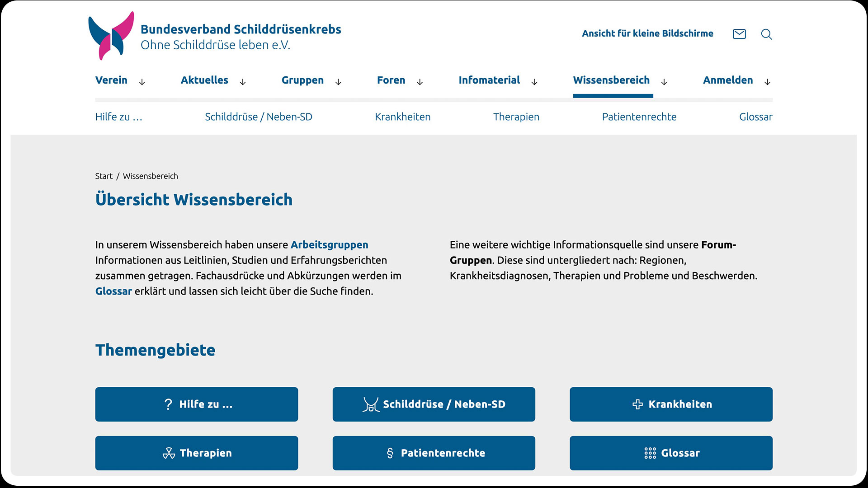
Task: Click the cross icon on Krankheiten button
Action: point(637,404)
